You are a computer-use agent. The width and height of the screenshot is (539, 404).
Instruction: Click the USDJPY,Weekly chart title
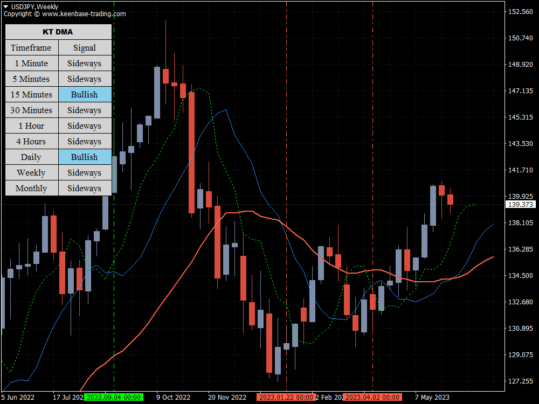(34, 7)
